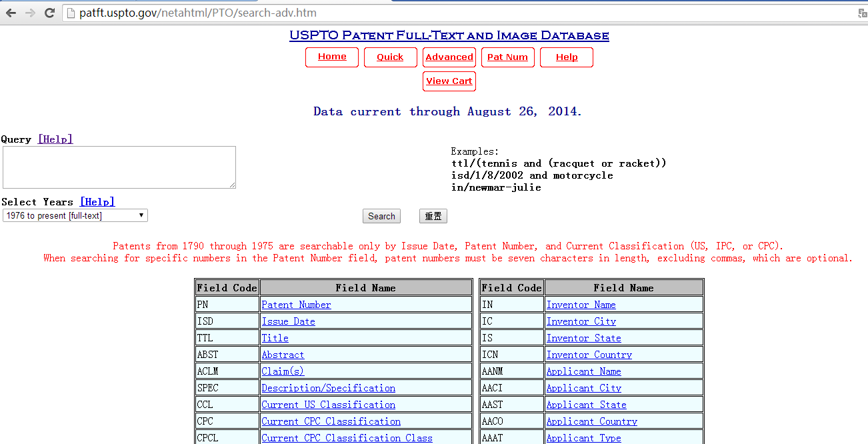The height and width of the screenshot is (444, 868).
Task: Select the Advanced search button
Action: click(449, 57)
